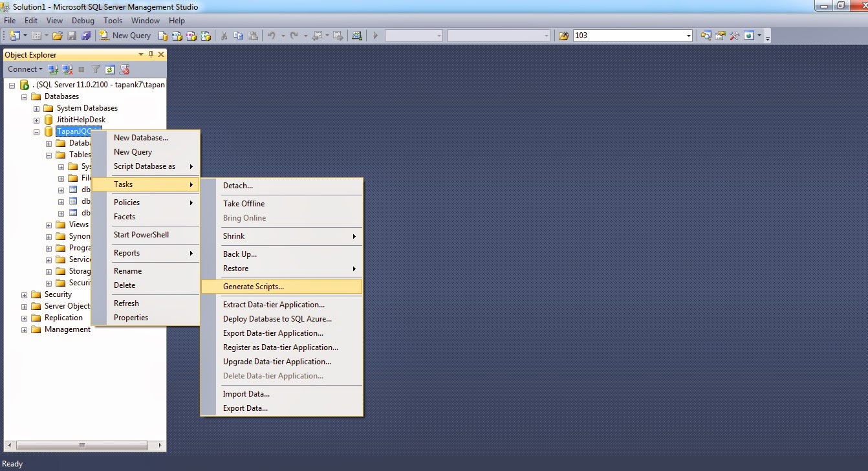Open the Connect dropdown in Object Explorer
The image size is (868, 471).
(x=25, y=69)
